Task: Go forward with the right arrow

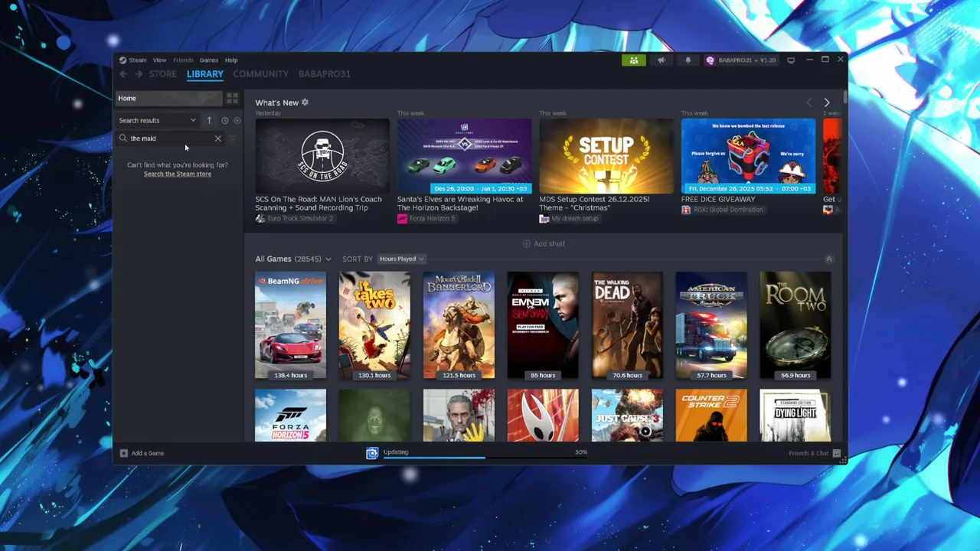Action: 139,74
